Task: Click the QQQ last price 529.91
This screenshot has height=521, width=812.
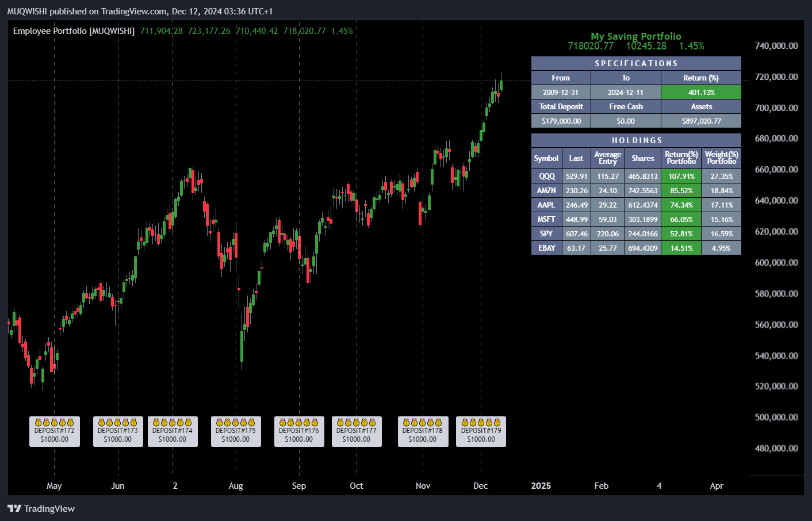Action: (576, 176)
